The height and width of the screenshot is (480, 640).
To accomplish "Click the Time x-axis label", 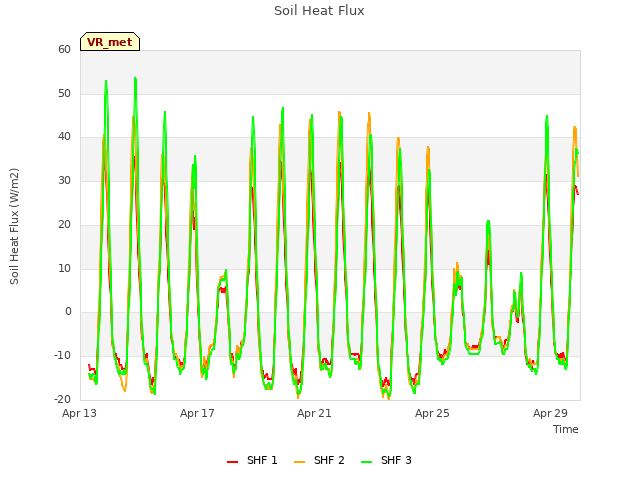I will click(x=566, y=429).
